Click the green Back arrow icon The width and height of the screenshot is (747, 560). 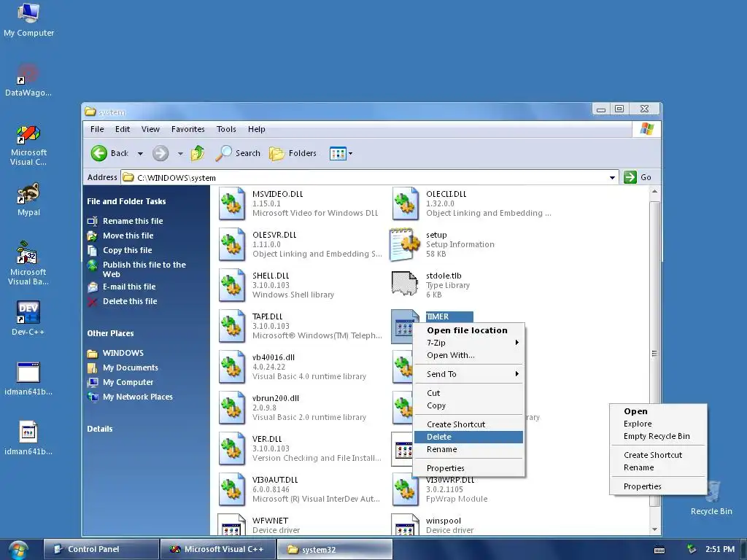(99, 153)
